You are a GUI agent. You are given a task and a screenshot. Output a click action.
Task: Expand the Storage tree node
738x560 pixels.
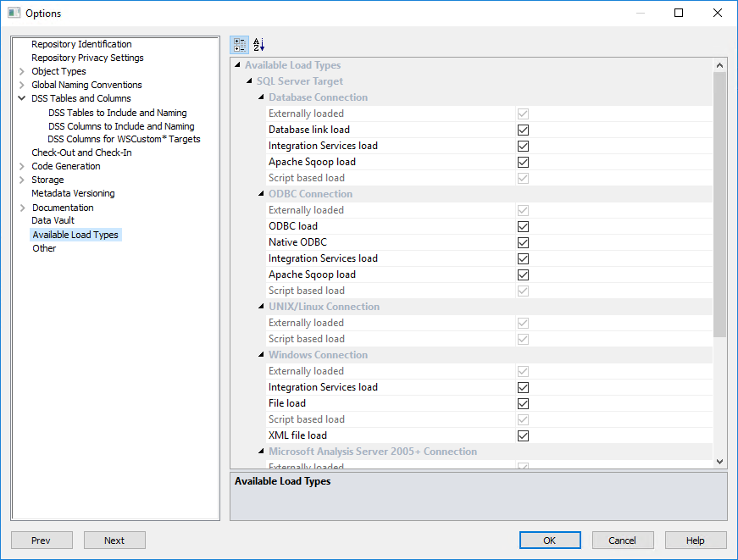pyautogui.click(x=21, y=180)
